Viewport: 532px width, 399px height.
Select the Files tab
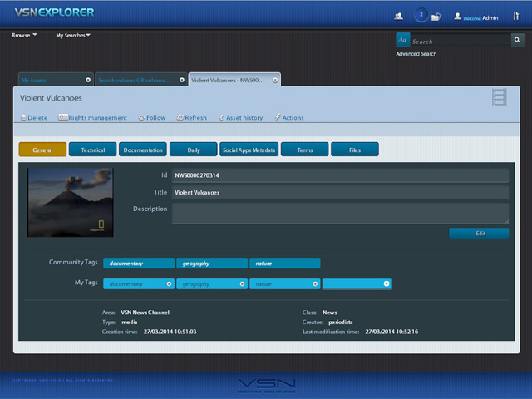[355, 150]
